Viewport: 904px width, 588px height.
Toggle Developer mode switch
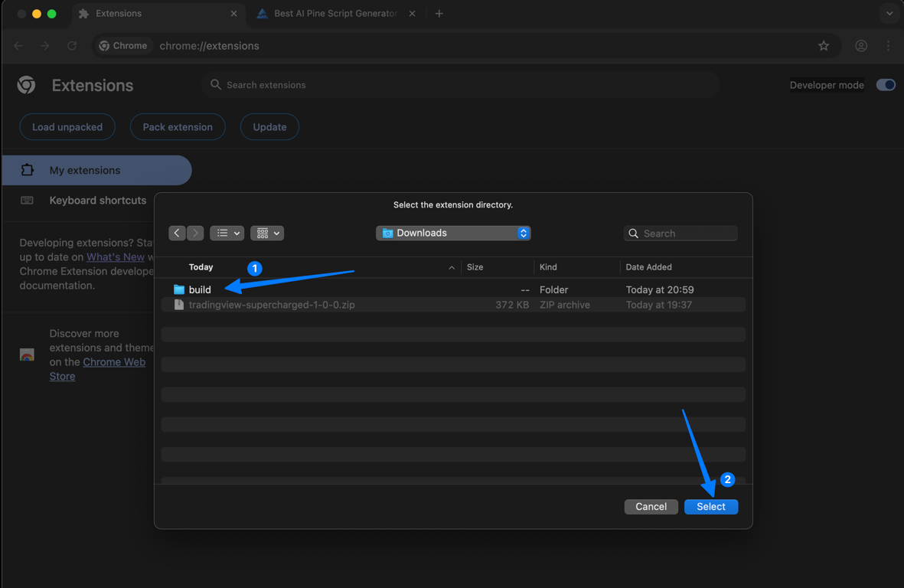point(886,85)
